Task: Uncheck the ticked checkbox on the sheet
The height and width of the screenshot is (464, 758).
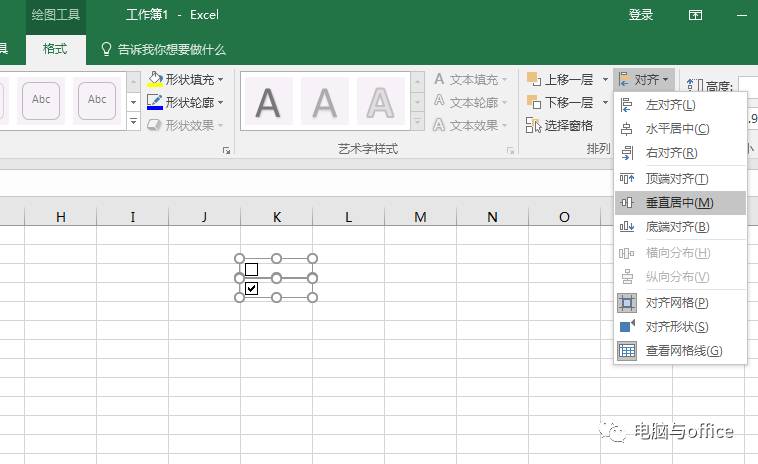Action: pyautogui.click(x=251, y=289)
